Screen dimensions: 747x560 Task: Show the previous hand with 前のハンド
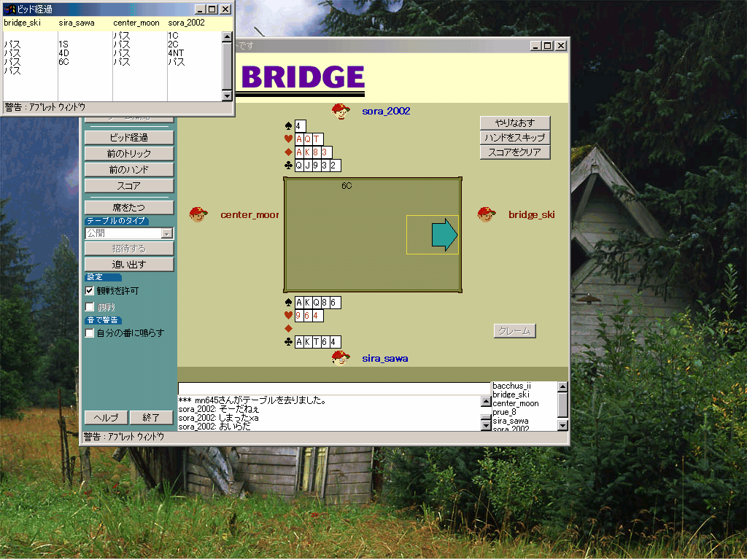[x=129, y=170]
